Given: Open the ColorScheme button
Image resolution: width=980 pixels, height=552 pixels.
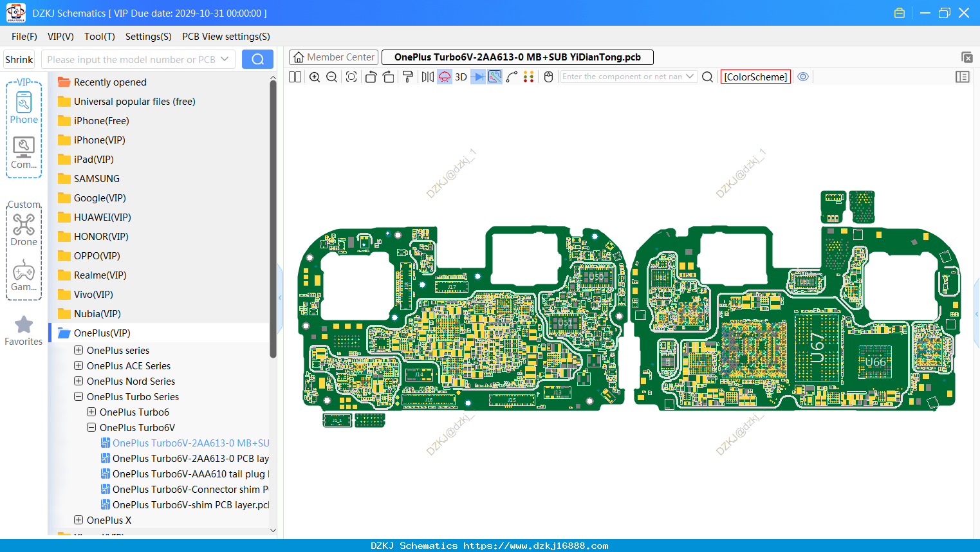Looking at the screenshot, I should 755,77.
